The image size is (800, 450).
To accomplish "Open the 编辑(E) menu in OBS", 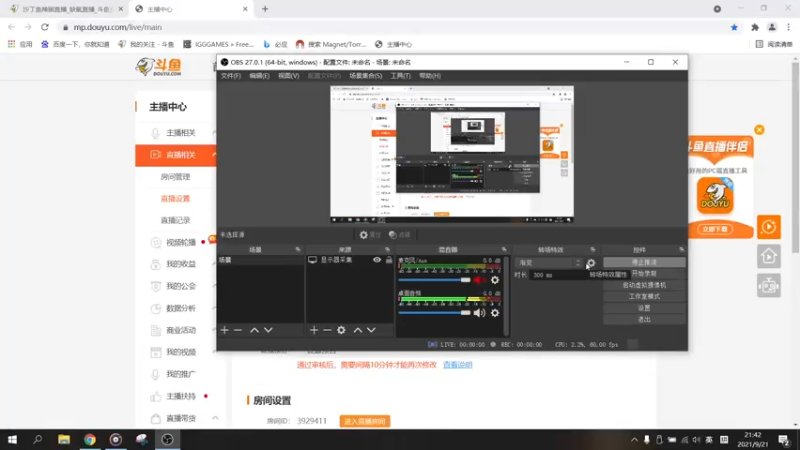I will pos(259,76).
